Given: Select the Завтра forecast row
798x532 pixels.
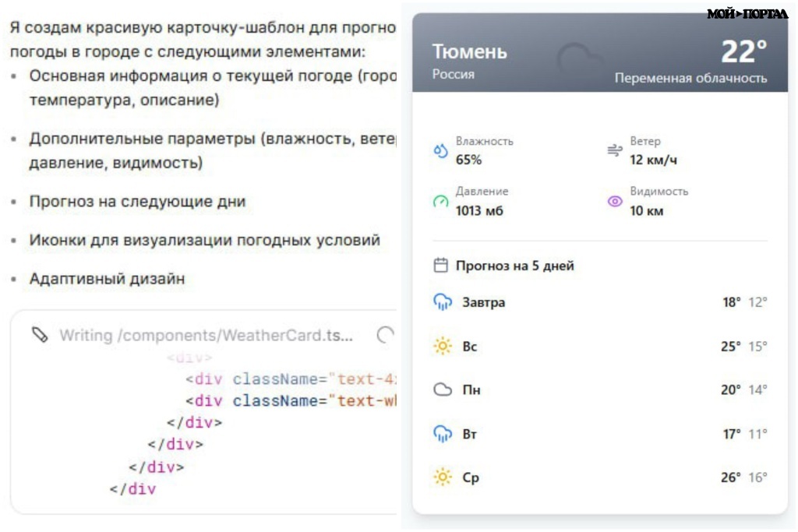Looking at the screenshot, I should (x=600, y=301).
